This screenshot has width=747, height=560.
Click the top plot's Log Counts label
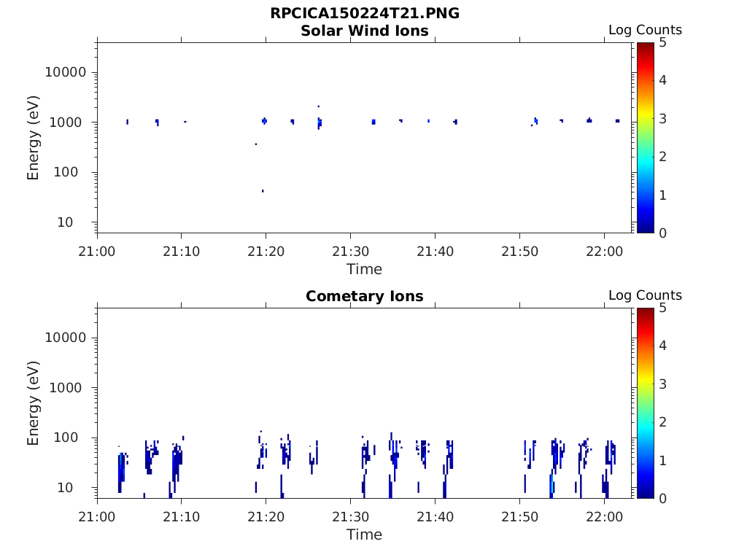coord(645,30)
